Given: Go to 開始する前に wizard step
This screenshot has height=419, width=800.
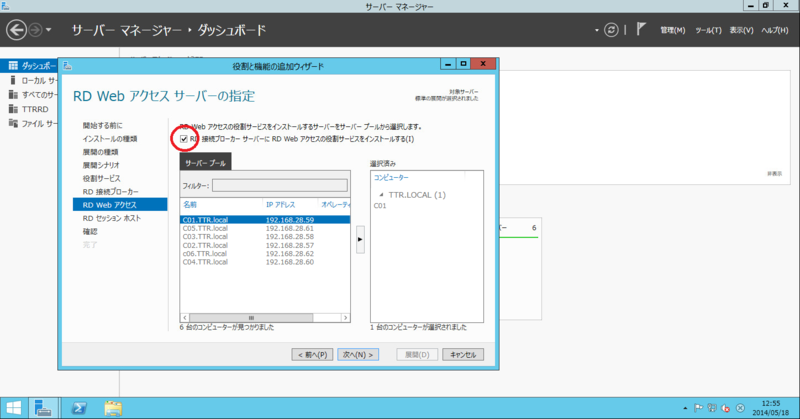Looking at the screenshot, I should coord(103,126).
